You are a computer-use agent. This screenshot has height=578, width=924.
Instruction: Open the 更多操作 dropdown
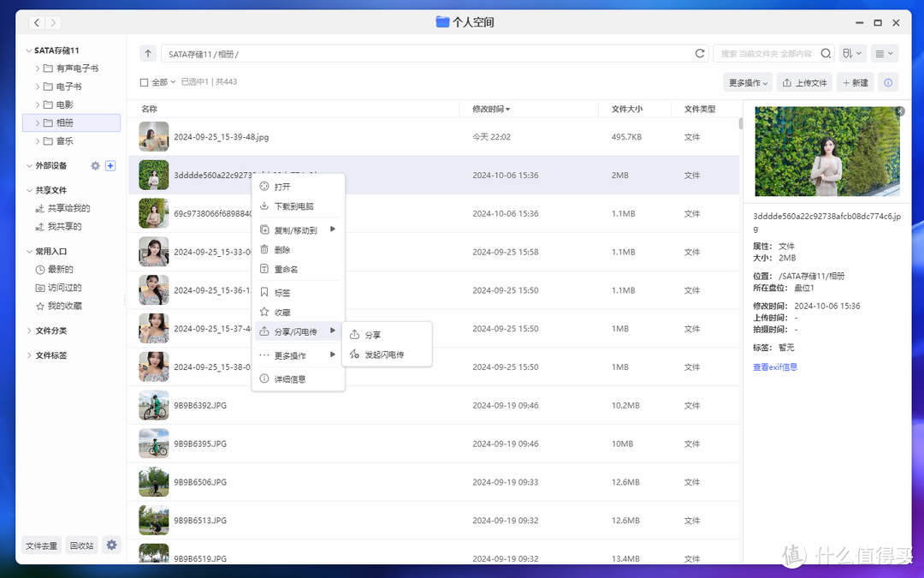click(x=745, y=82)
